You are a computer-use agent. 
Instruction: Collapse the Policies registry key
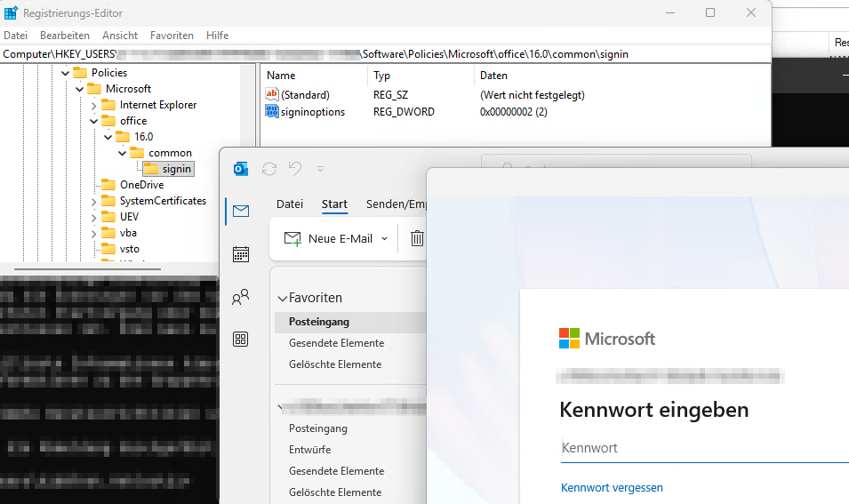pos(66,73)
